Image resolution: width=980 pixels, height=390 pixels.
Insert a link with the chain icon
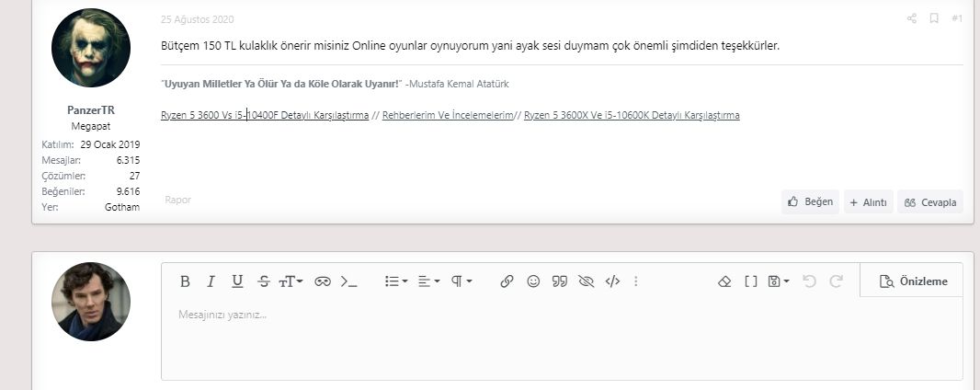click(x=507, y=281)
